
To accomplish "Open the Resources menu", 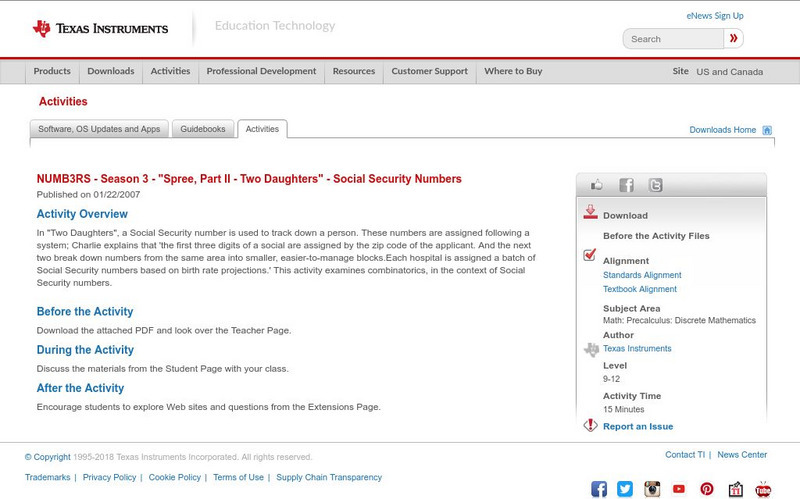I will 354,71.
